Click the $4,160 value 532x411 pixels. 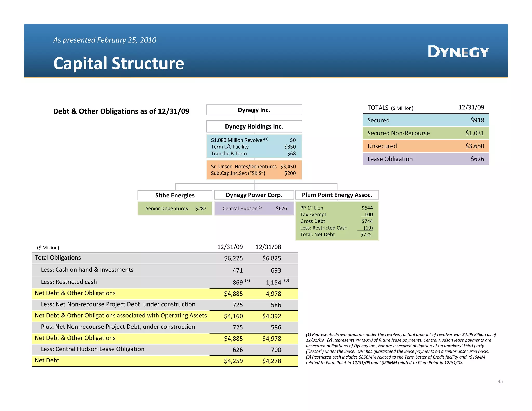[233, 316]
